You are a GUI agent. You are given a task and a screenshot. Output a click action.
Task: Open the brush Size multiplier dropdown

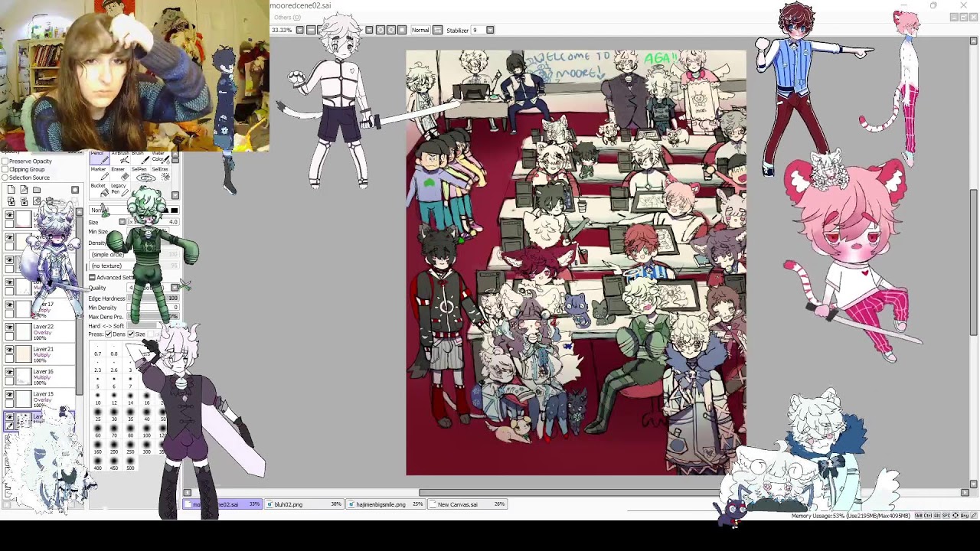tap(122, 222)
